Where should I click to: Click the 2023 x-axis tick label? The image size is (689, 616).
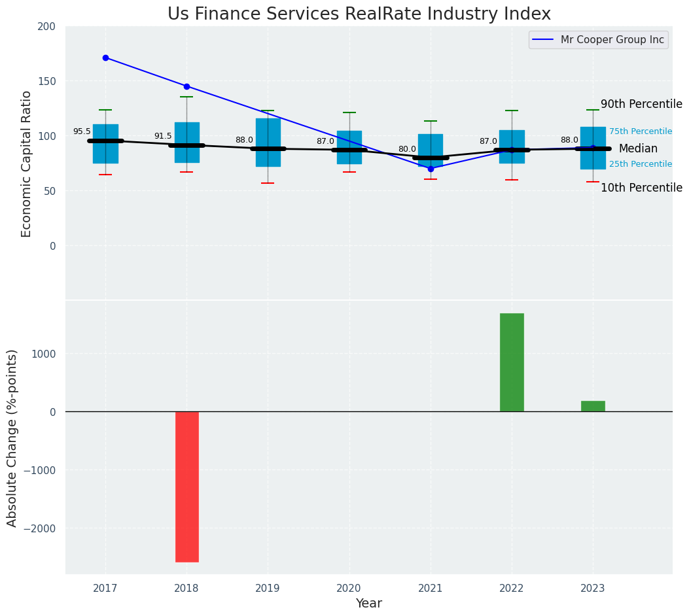point(593,589)
